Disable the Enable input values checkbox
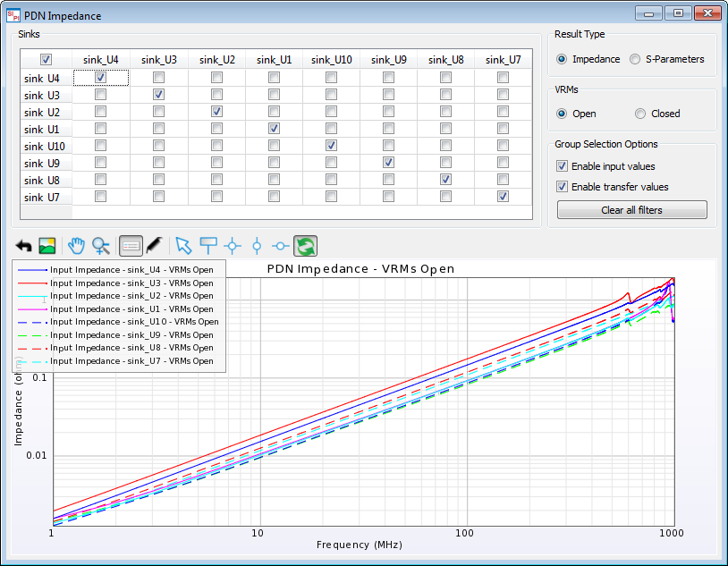The height and width of the screenshot is (566, 728). (563, 166)
